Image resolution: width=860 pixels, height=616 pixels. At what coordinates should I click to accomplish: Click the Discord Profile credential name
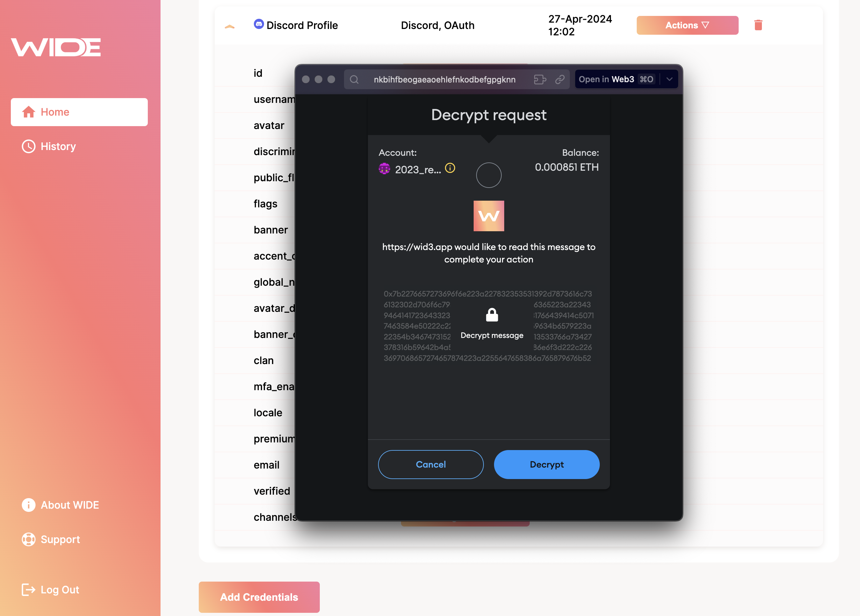[302, 25]
